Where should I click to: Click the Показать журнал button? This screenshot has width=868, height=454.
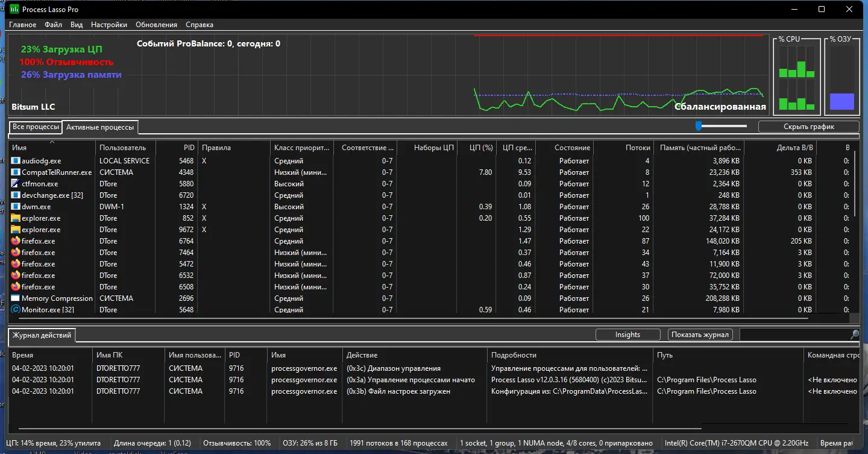700,335
